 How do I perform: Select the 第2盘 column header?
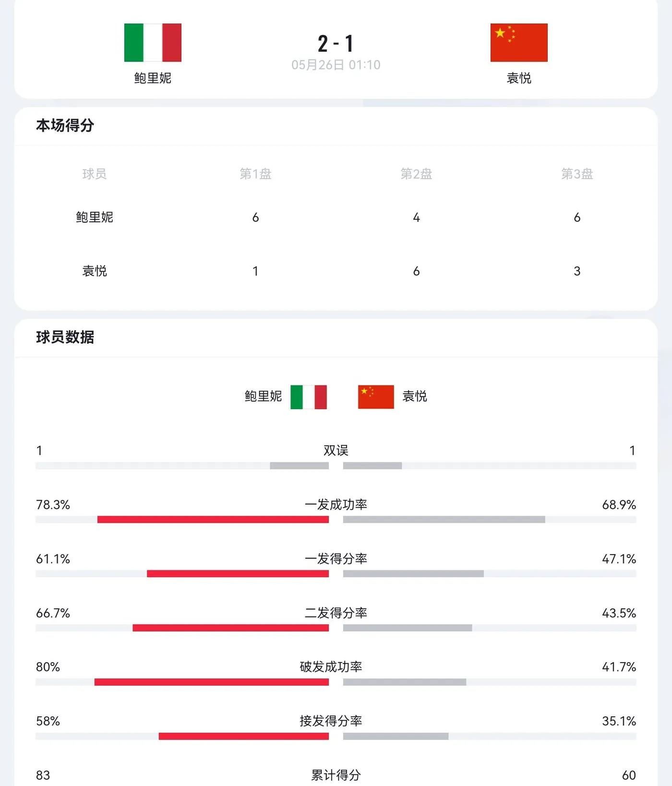click(x=416, y=174)
